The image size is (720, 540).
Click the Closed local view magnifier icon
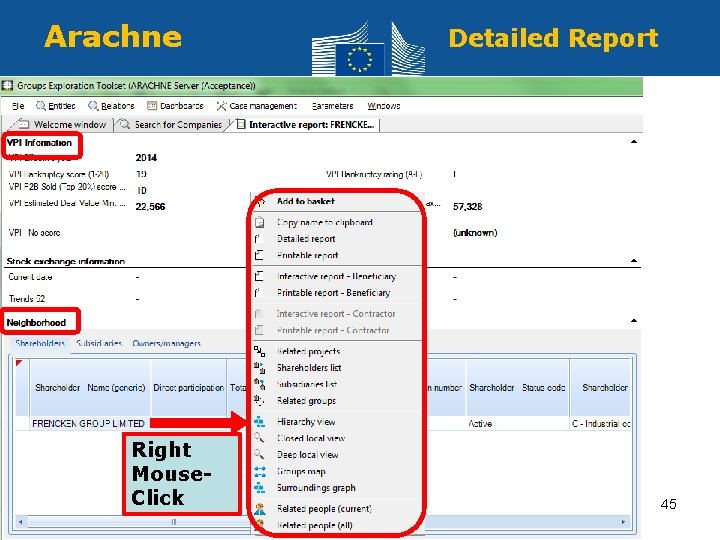(x=259, y=438)
